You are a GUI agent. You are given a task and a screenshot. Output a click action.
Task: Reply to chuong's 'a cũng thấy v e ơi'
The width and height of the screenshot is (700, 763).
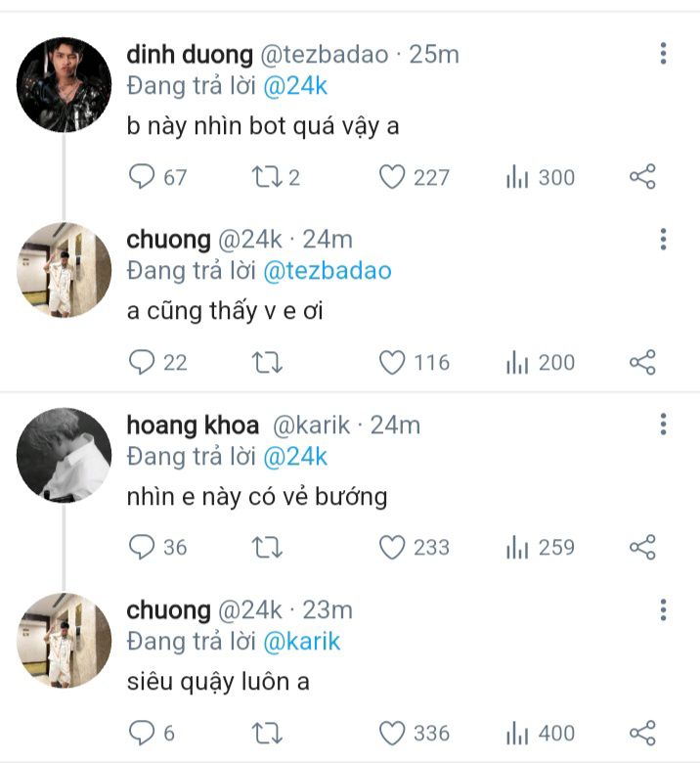coord(143,362)
